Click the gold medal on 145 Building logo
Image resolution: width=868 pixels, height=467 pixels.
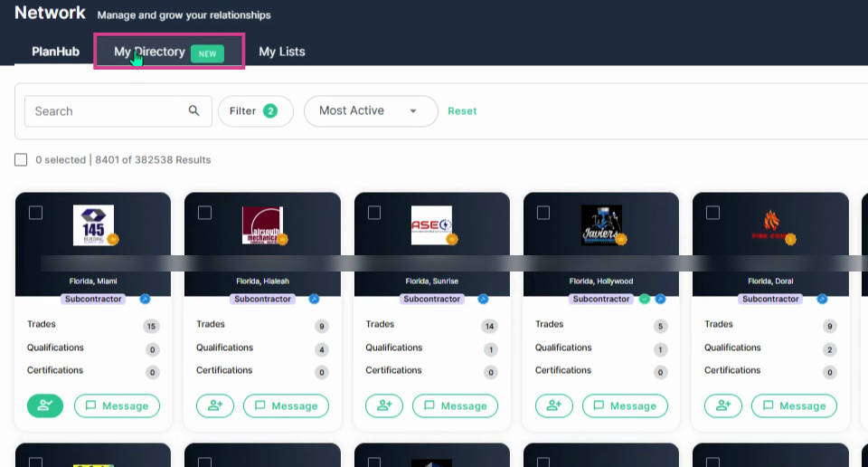tap(114, 239)
